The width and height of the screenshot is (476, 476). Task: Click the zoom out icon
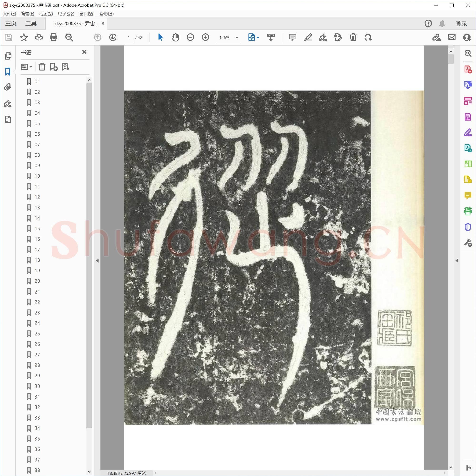pos(190,37)
